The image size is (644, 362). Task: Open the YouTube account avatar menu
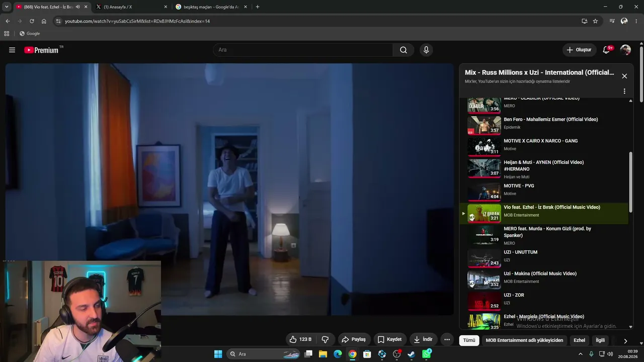pyautogui.click(x=625, y=50)
